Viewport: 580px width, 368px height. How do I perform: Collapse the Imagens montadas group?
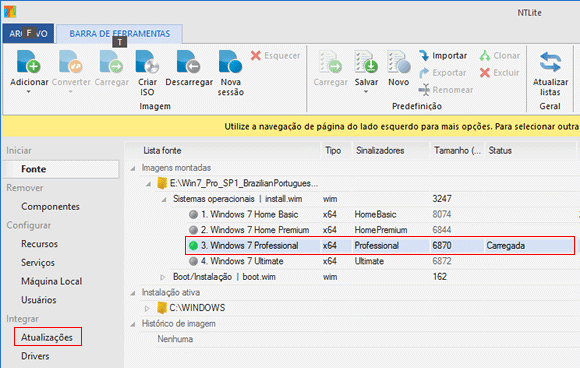(133, 168)
